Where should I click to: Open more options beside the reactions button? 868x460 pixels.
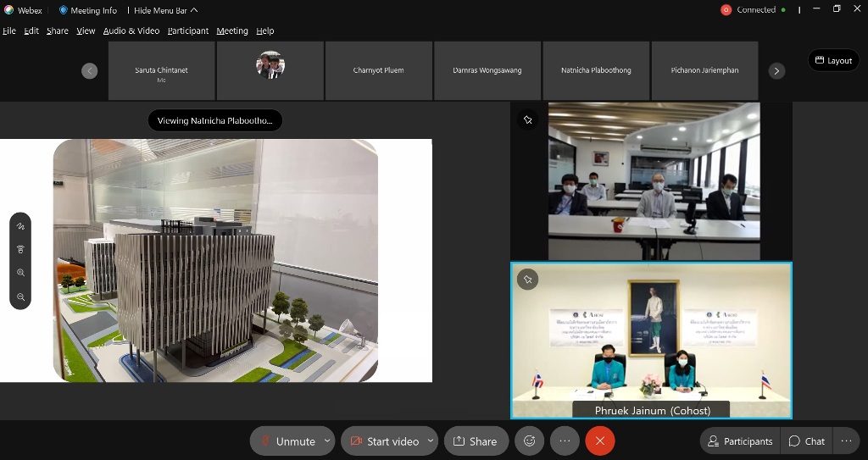[565, 441]
